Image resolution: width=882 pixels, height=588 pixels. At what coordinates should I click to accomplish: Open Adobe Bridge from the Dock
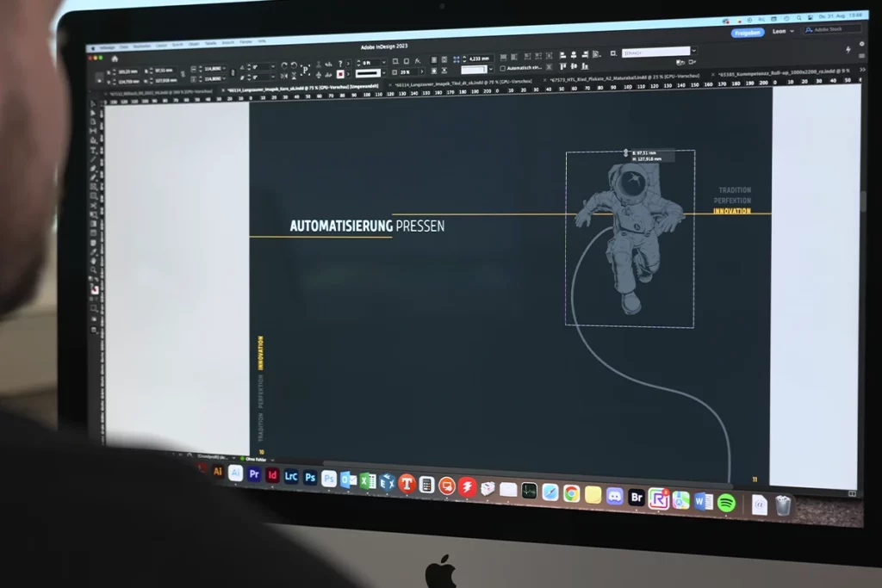[x=637, y=497]
